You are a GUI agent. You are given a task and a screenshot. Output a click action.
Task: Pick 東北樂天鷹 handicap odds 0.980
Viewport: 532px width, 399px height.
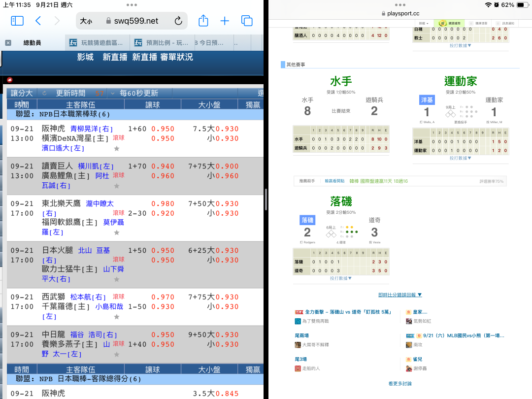[x=163, y=203]
